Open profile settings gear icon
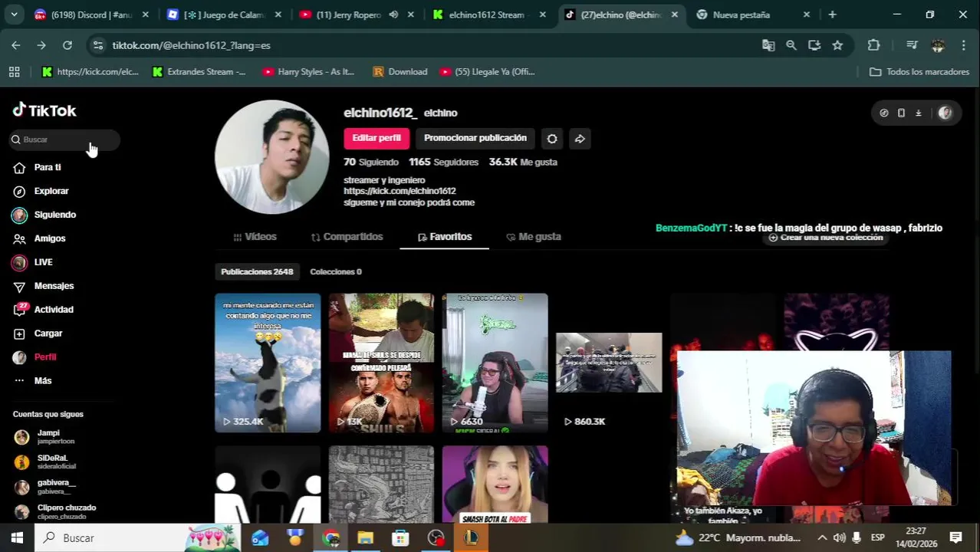Screen dimensions: 980x552 pos(552,139)
